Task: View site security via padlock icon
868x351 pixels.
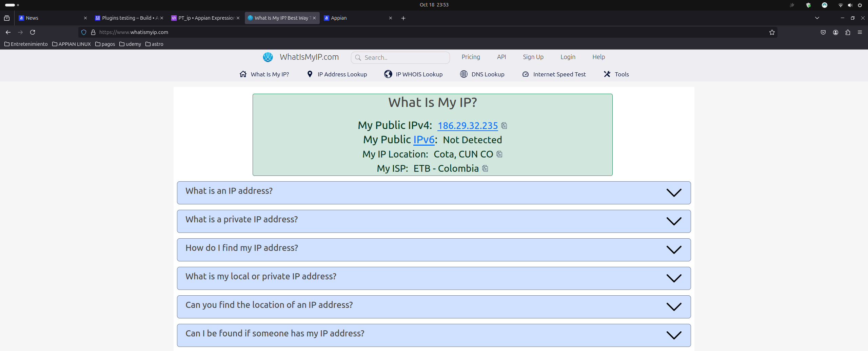Action: (x=93, y=32)
